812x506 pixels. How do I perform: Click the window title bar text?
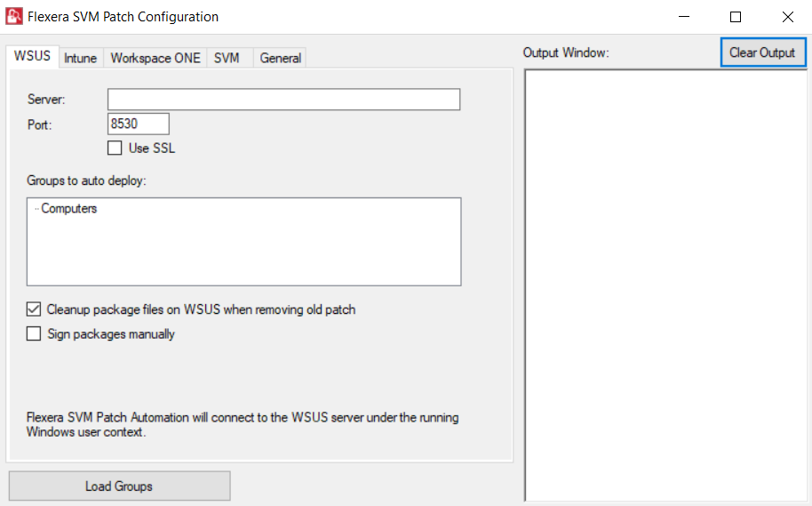point(123,17)
